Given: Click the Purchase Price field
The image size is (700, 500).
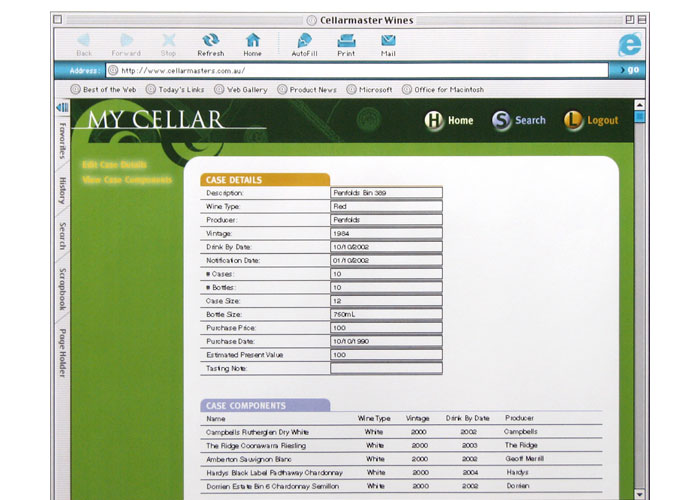Looking at the screenshot, I should (387, 328).
